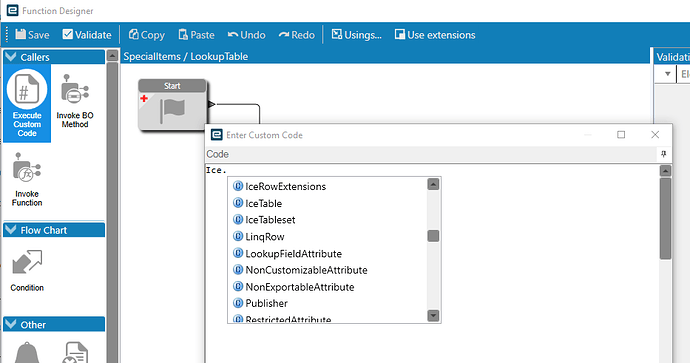Select the Condition flow chart icon

(x=27, y=270)
